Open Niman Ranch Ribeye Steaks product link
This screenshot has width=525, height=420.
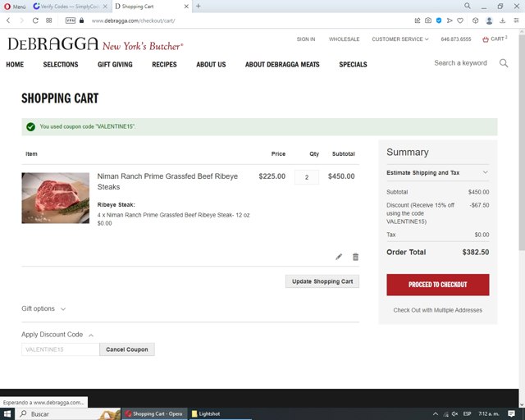tap(167, 181)
